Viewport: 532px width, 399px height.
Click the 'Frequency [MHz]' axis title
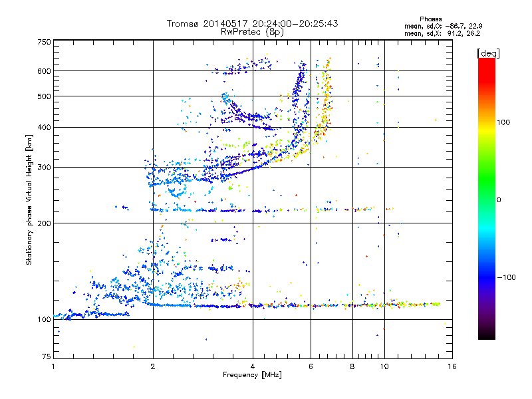252,375
